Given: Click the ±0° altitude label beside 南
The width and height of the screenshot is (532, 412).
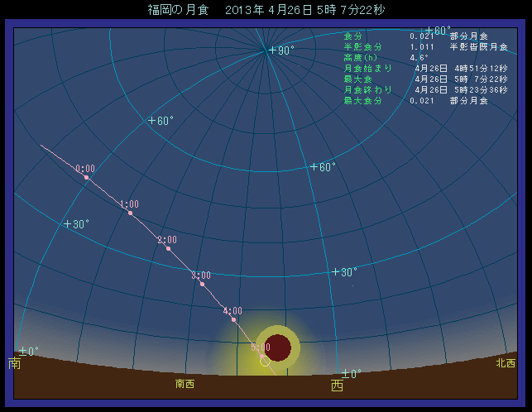Looking at the screenshot, I should click(28, 351).
